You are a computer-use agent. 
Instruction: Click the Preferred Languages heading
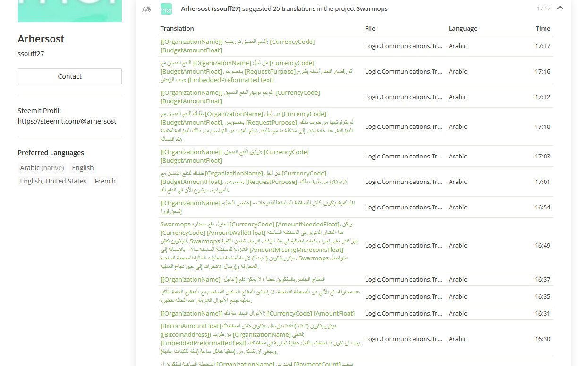pyautogui.click(x=51, y=153)
